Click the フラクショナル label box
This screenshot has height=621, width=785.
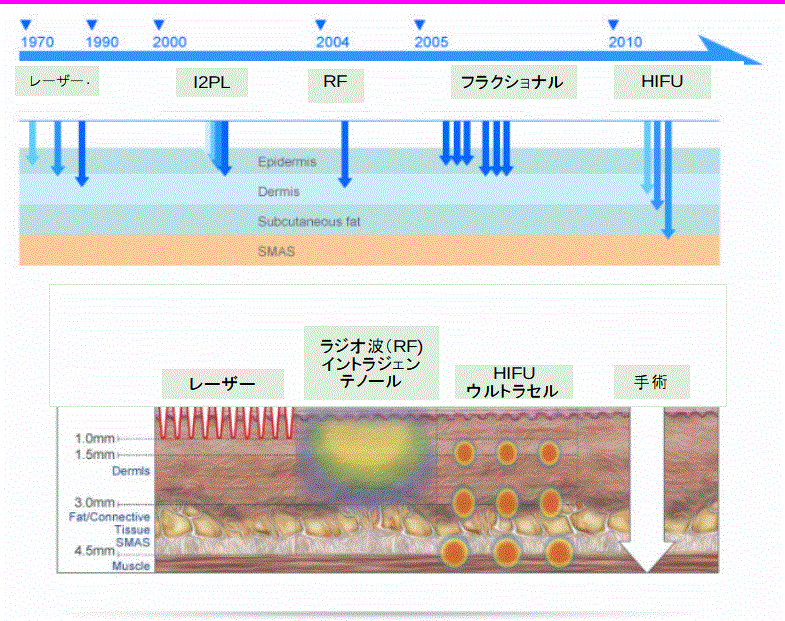coord(514,82)
